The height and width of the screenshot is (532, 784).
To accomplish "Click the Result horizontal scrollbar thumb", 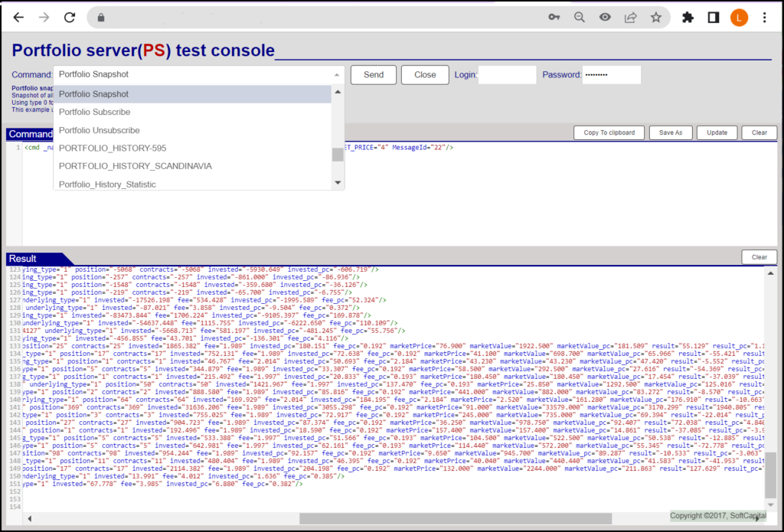I will point(456,518).
